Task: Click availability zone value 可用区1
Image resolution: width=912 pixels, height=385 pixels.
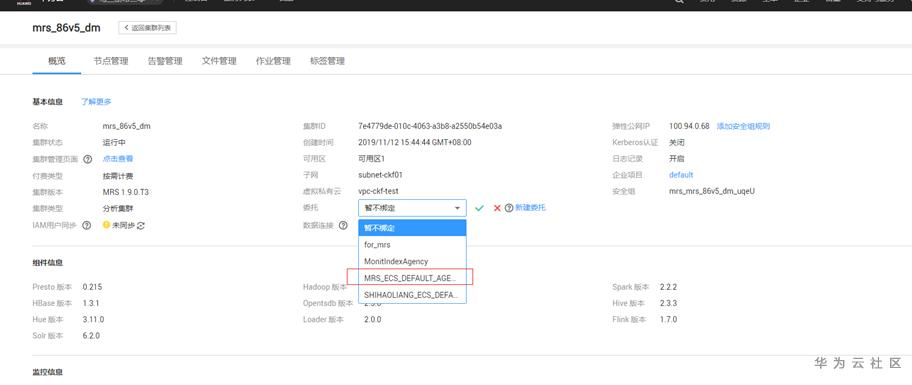Action: click(x=372, y=159)
